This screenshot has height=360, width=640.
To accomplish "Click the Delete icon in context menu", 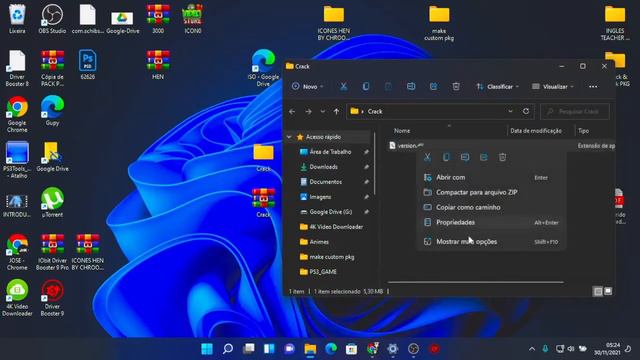I will [x=502, y=157].
